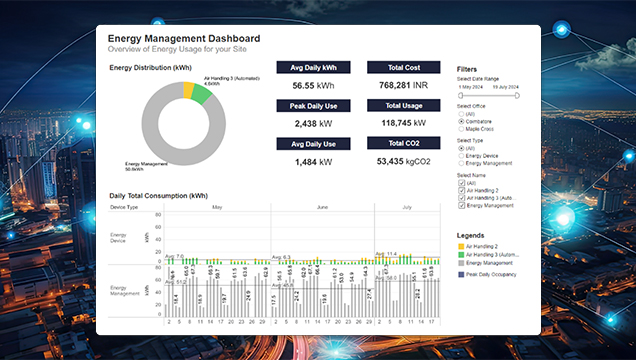Click the Energy Management chart row label
The height and width of the screenshot is (360, 636).
tap(125, 290)
